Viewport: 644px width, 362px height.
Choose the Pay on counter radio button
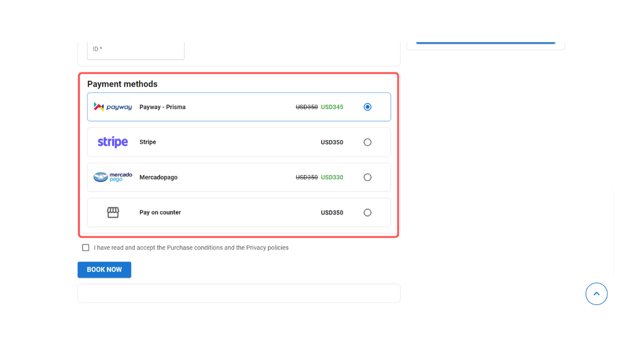pyautogui.click(x=367, y=213)
